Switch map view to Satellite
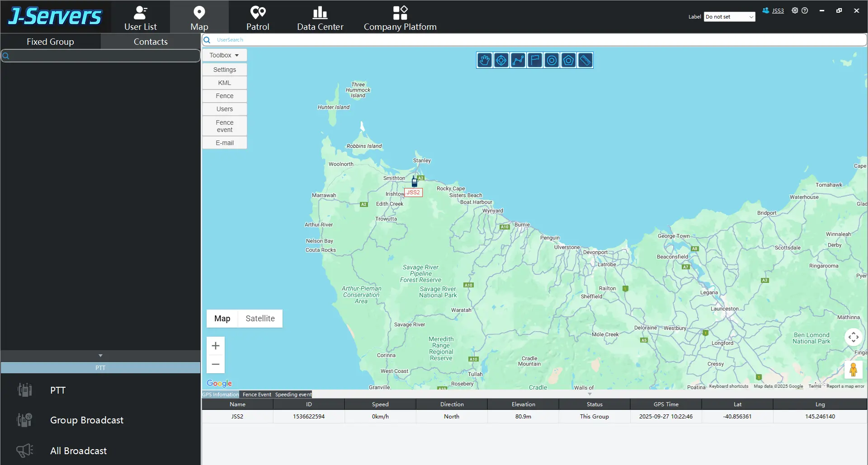Image resolution: width=868 pixels, height=465 pixels. click(x=260, y=319)
